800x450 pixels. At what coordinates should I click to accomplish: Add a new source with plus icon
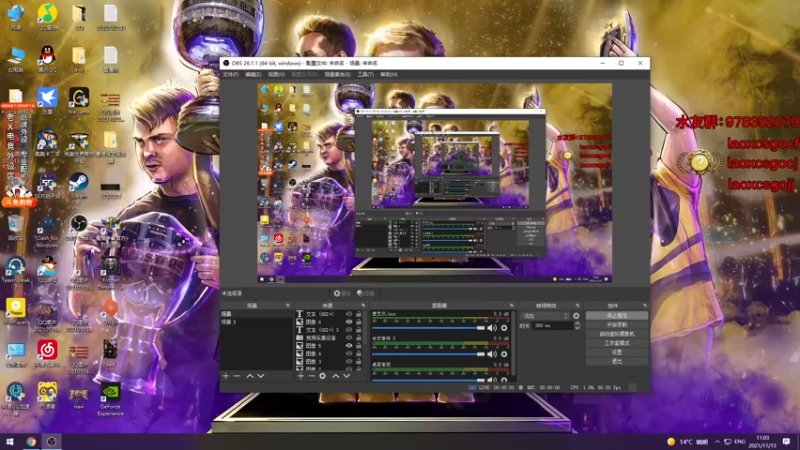pyautogui.click(x=301, y=376)
